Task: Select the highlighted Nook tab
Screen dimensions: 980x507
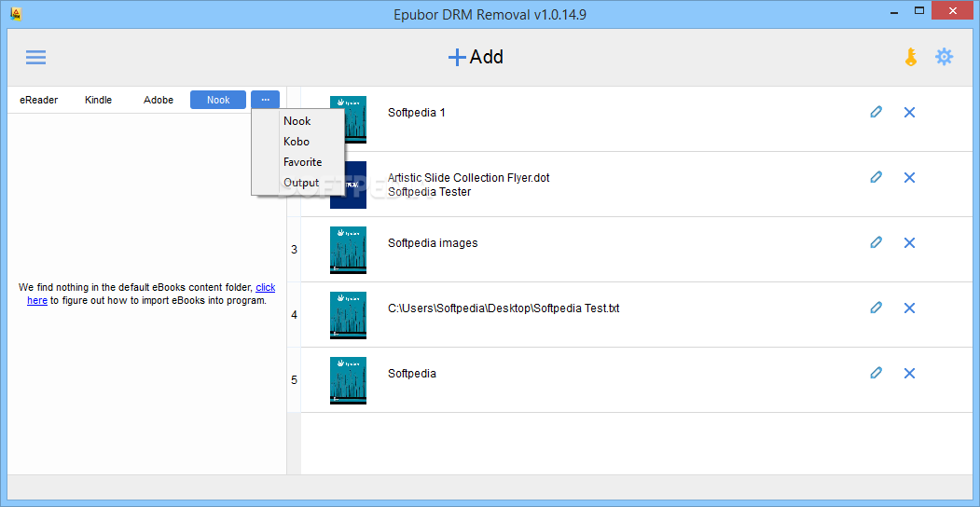Action: click(x=218, y=100)
